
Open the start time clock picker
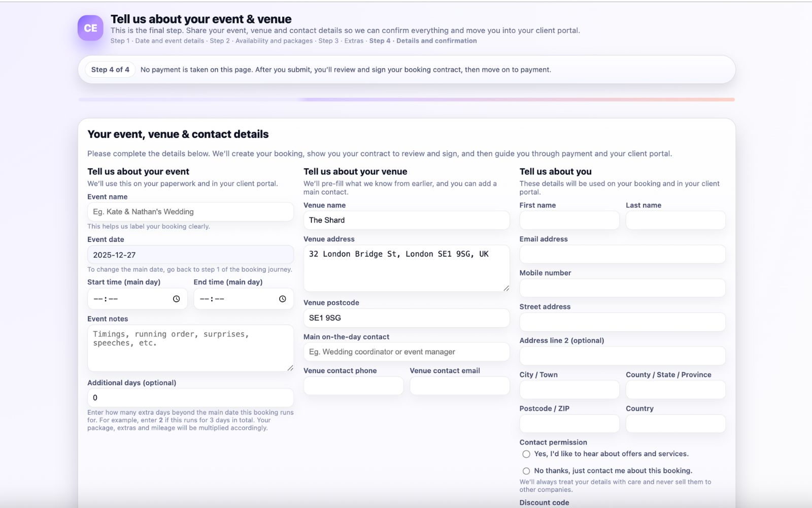177,299
